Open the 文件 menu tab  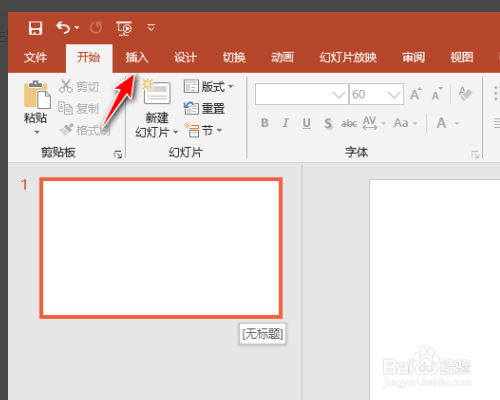tap(35, 57)
